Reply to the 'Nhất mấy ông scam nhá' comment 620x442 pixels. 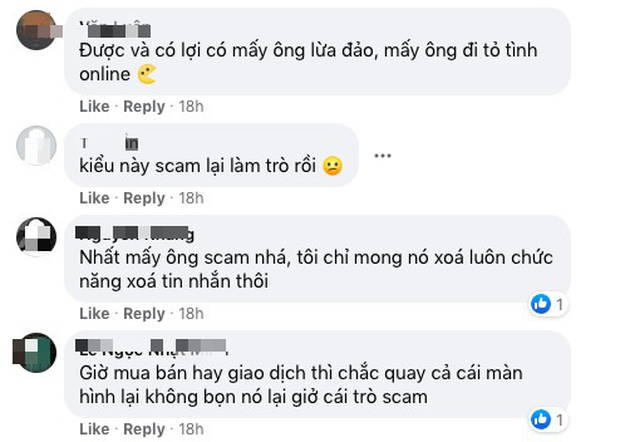[x=144, y=314]
